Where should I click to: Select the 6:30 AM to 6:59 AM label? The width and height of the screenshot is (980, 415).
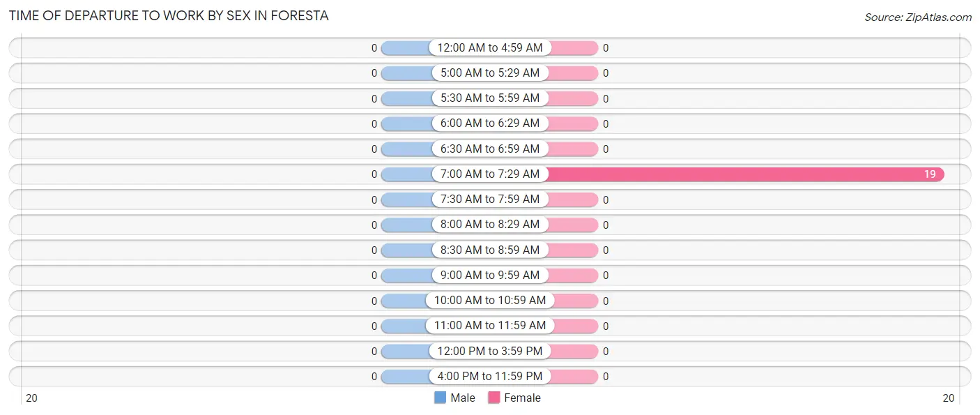point(490,149)
